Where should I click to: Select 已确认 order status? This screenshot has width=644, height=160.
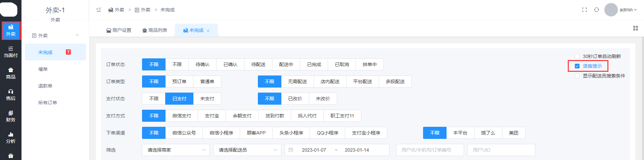click(x=230, y=64)
